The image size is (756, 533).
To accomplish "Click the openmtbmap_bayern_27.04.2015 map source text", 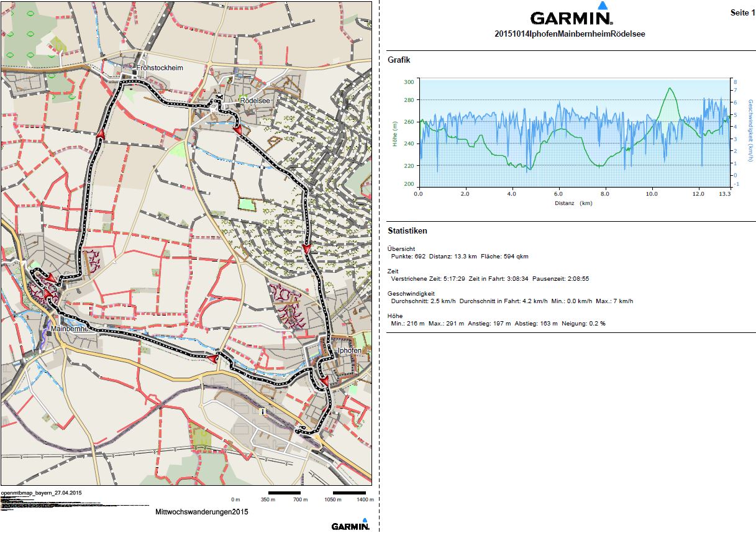I will [x=42, y=493].
